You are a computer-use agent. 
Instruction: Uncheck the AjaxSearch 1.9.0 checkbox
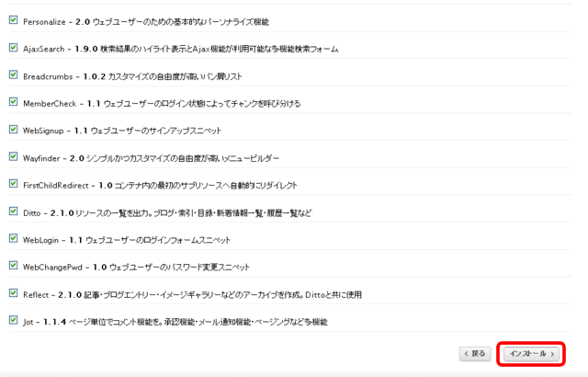pos(13,48)
